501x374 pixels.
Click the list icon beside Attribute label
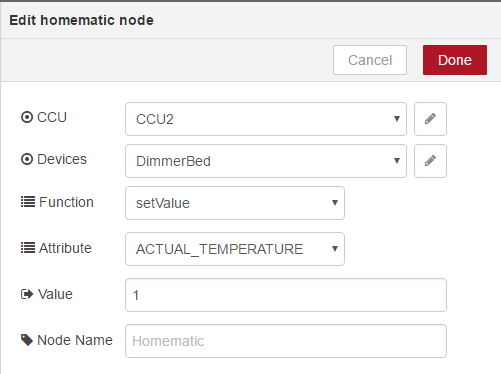[28, 248]
